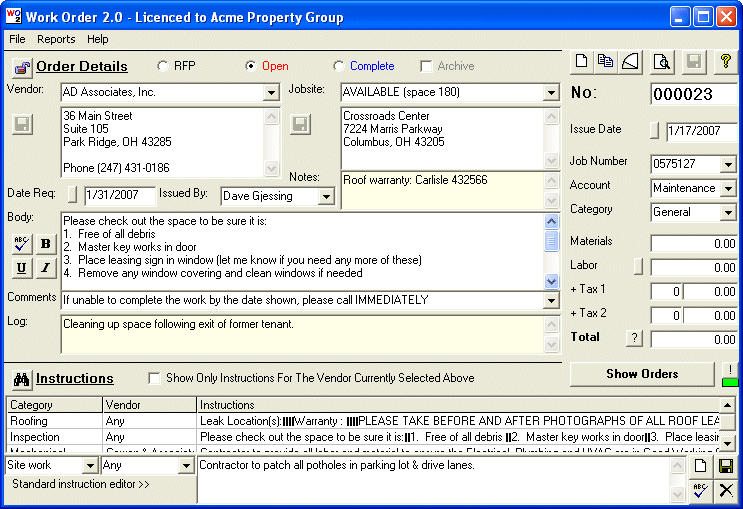Image resolution: width=743 pixels, height=509 pixels.
Task: Click the copy work order icon
Action: [x=605, y=61]
